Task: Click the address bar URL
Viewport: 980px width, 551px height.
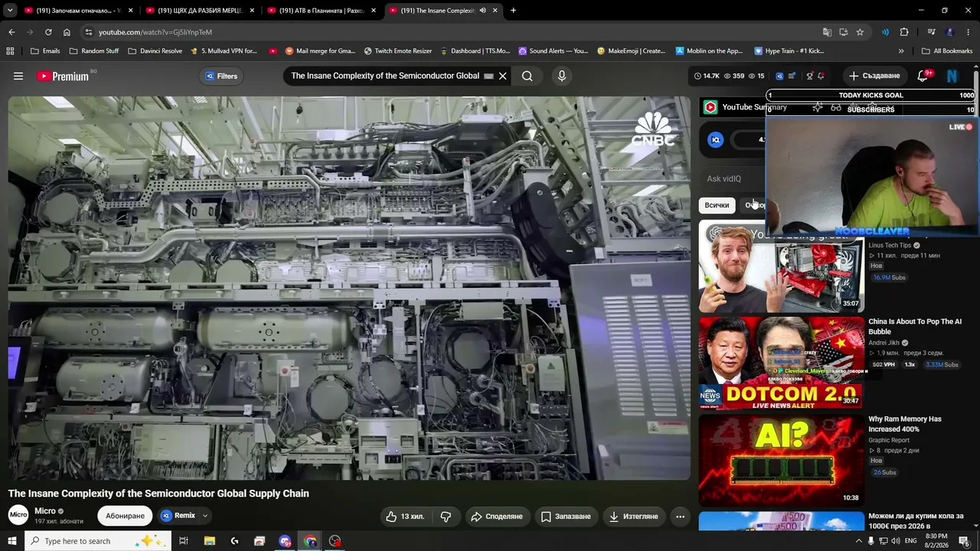Action: point(155,32)
